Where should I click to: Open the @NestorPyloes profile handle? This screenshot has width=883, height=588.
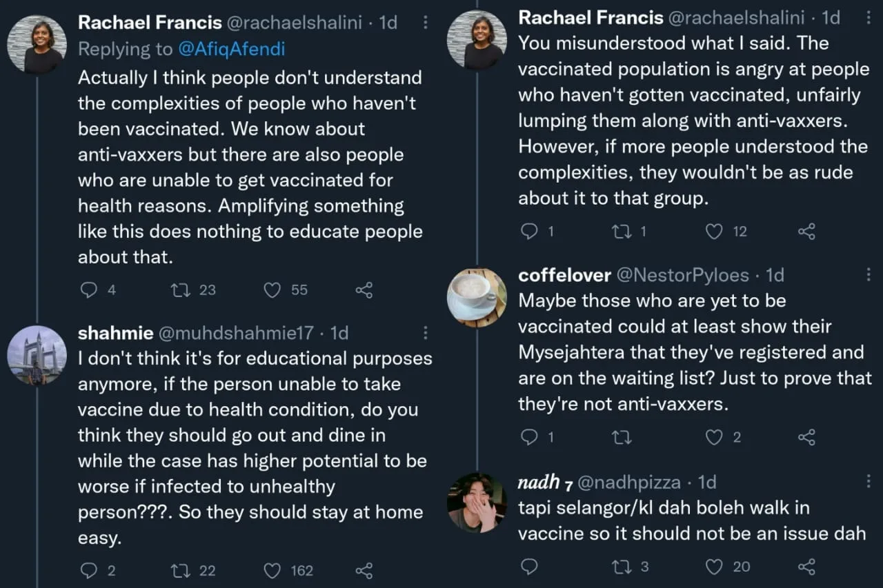[682, 275]
